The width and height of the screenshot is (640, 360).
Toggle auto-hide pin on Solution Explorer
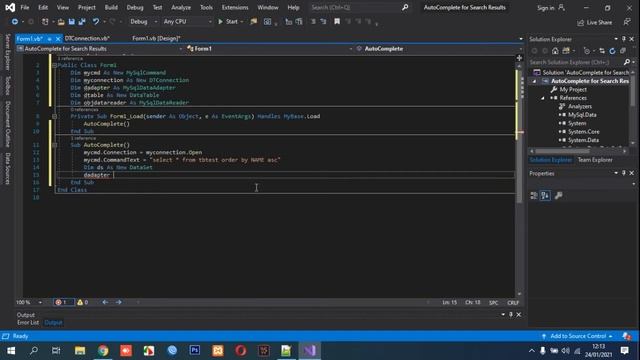coord(624,39)
